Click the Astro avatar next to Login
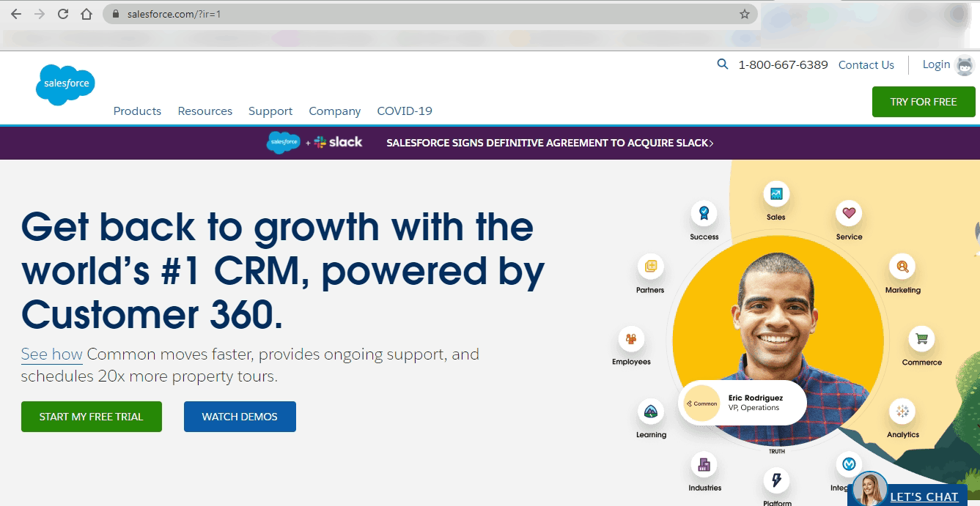980x506 pixels. tap(964, 64)
